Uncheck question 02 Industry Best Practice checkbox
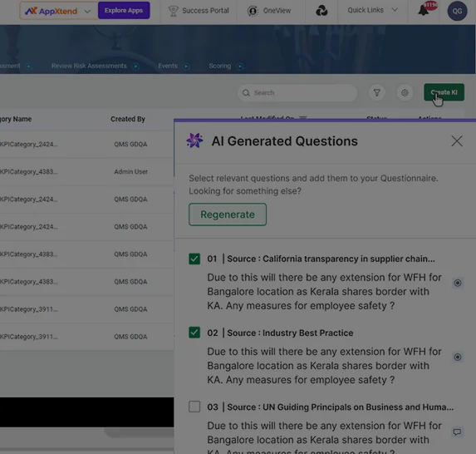This screenshot has height=454, width=476. click(194, 333)
